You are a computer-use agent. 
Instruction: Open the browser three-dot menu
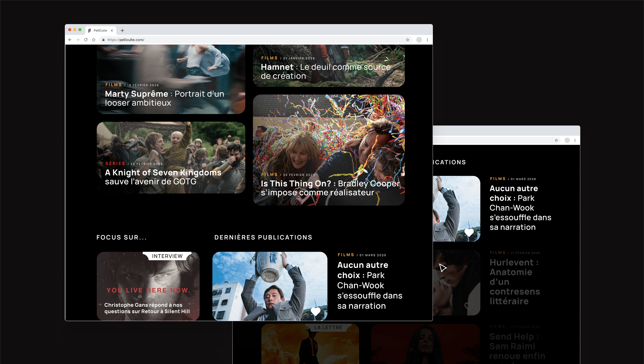click(x=427, y=40)
